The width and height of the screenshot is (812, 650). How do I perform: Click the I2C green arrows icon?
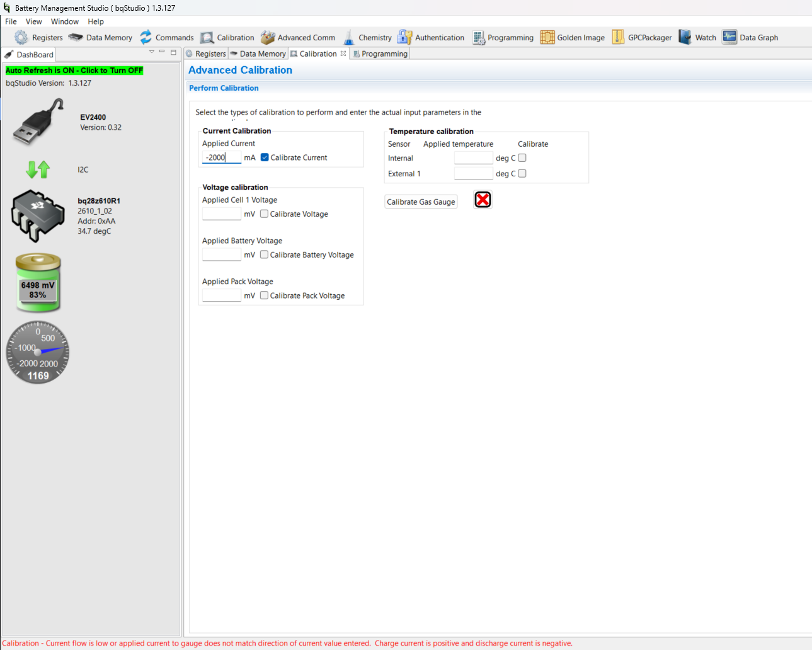(38, 169)
